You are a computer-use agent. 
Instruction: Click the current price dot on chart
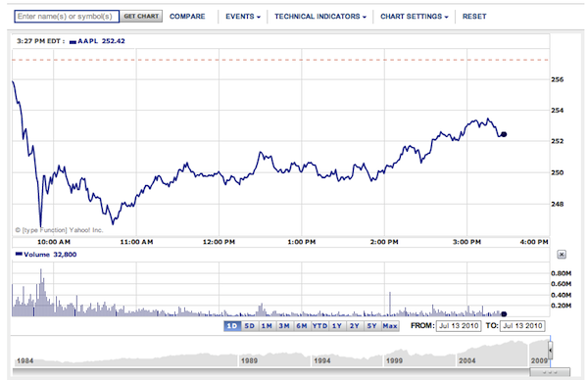(x=504, y=134)
